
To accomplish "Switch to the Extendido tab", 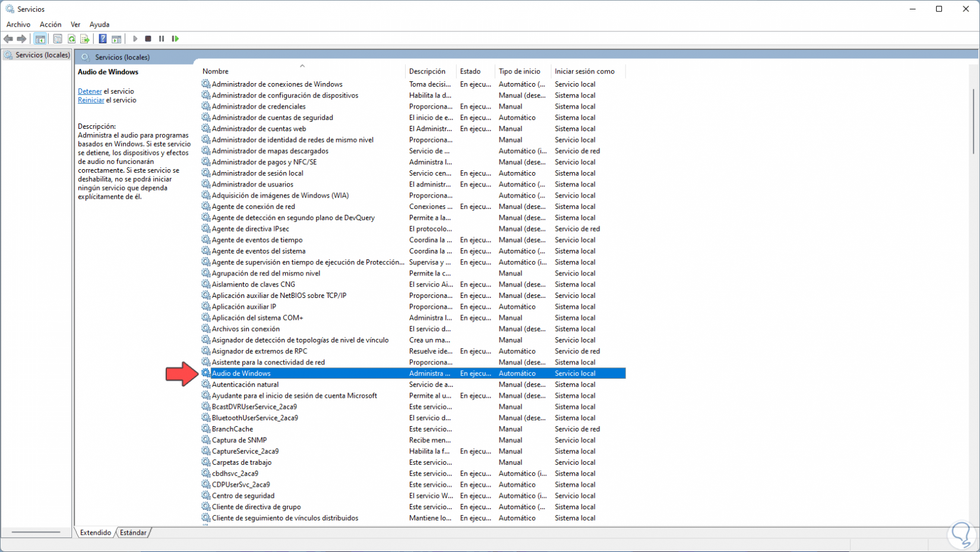I will tap(96, 532).
